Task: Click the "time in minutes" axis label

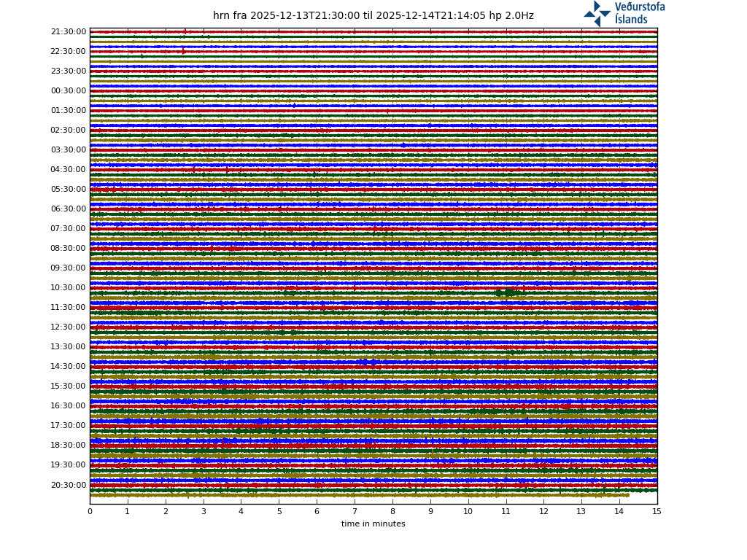Action: 373,524
